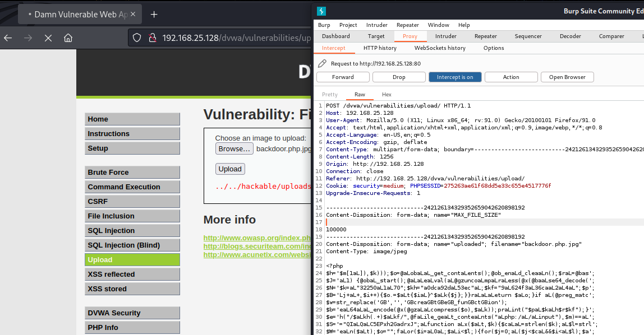Open the Project menu
Screen dimensions: 644x335
348,25
